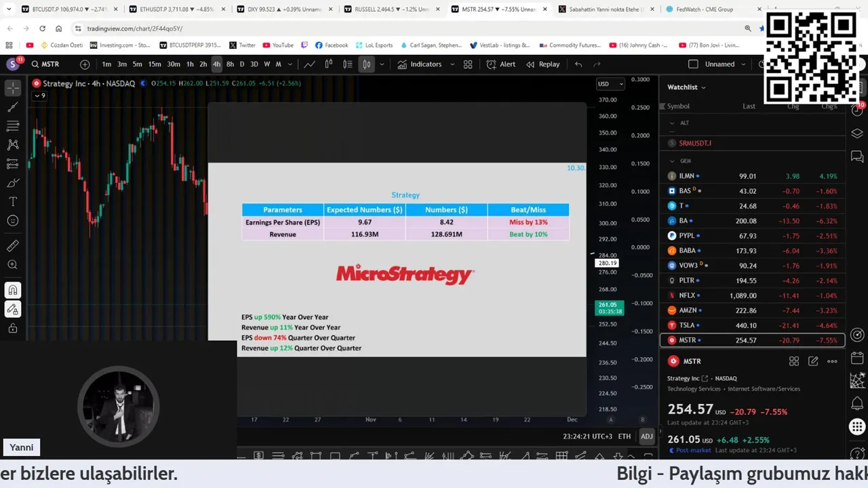The height and width of the screenshot is (488, 868).
Task: Open the emoji icons tool
Action: coord(13,221)
